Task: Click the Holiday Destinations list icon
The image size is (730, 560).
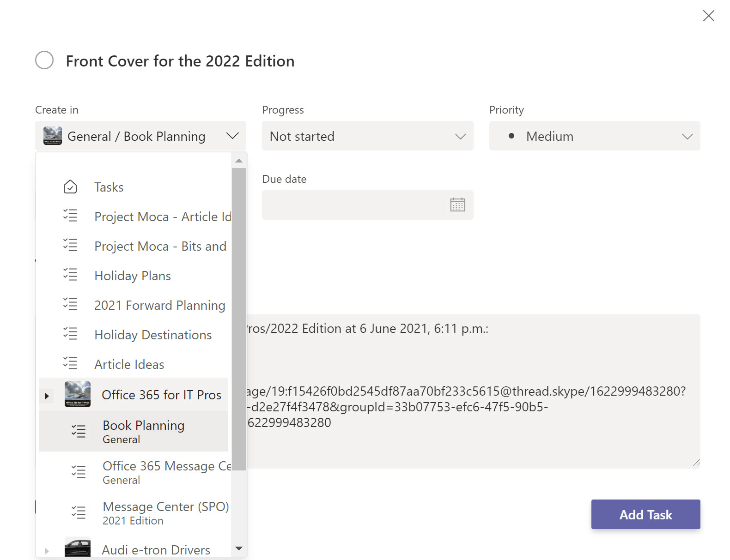Action: pos(70,334)
